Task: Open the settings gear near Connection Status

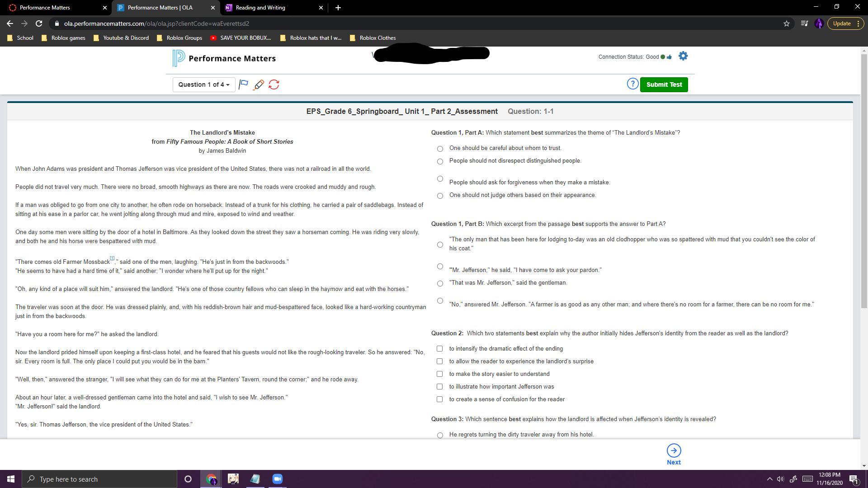Action: click(683, 56)
